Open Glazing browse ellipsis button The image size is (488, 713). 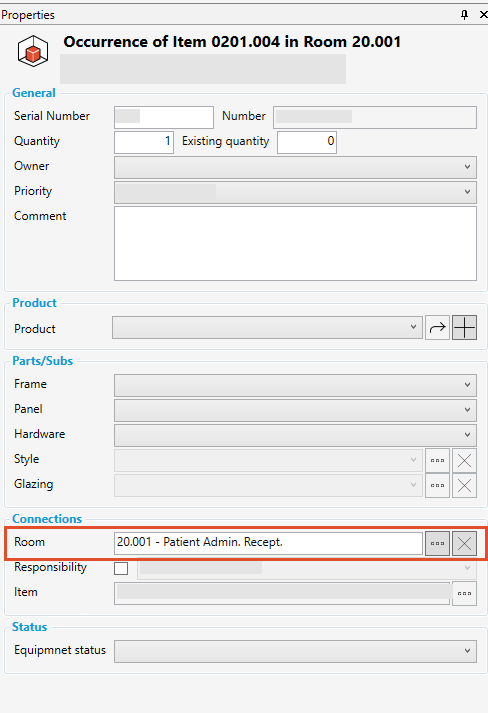pyautogui.click(x=437, y=486)
